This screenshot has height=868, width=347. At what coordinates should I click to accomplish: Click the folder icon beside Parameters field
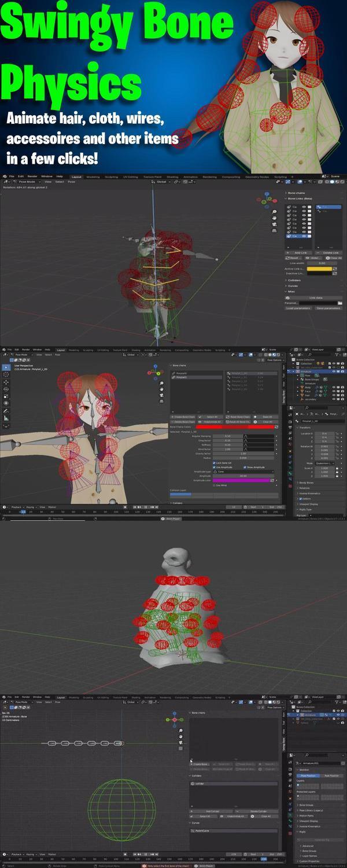[x=340, y=303]
